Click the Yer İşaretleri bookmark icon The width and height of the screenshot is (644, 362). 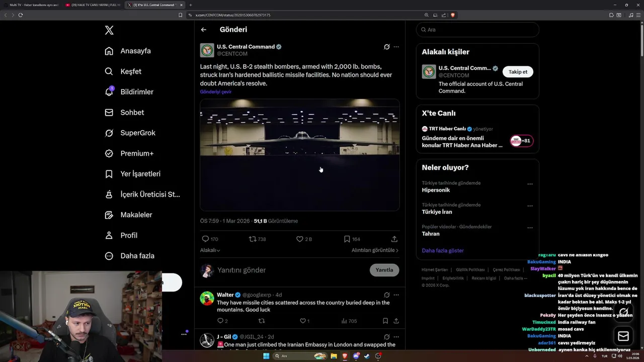[x=109, y=174]
